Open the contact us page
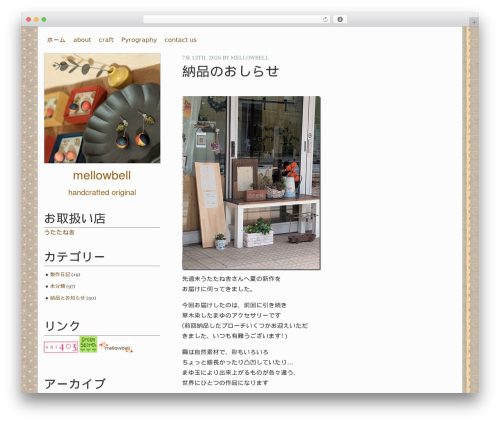 180,40
